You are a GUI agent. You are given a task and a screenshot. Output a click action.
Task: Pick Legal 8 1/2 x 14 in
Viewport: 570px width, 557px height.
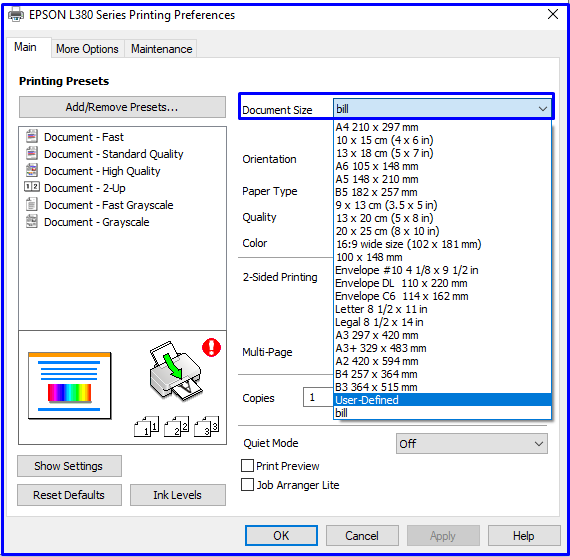click(x=442, y=322)
